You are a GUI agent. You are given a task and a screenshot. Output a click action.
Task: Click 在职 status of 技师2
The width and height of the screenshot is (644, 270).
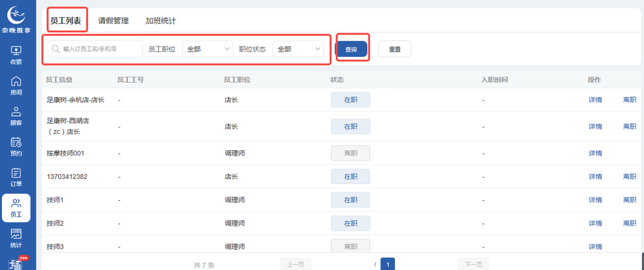pos(351,224)
